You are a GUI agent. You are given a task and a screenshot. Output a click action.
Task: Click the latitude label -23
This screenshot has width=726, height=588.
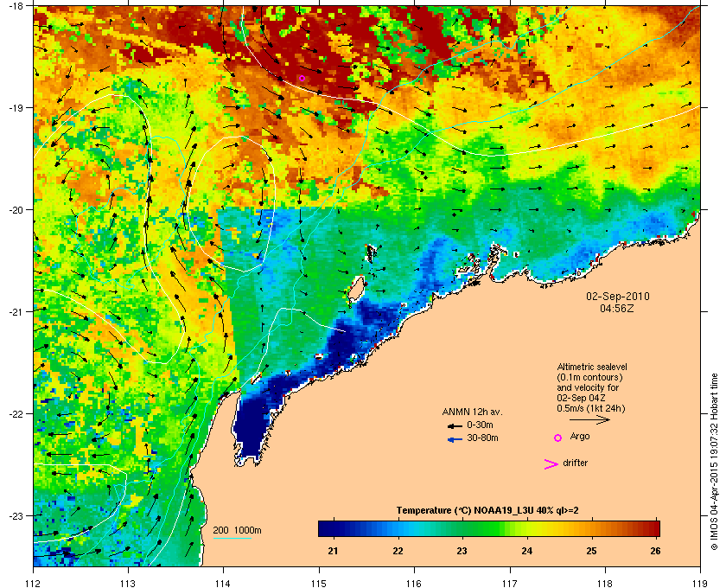pos(16,515)
